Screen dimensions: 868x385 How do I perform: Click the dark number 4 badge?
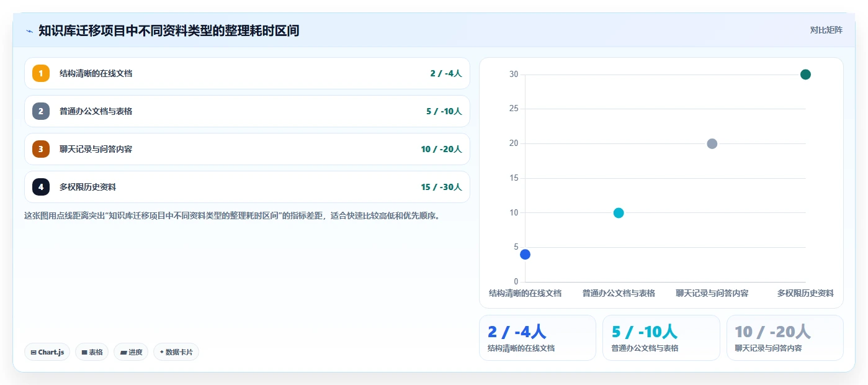41,187
